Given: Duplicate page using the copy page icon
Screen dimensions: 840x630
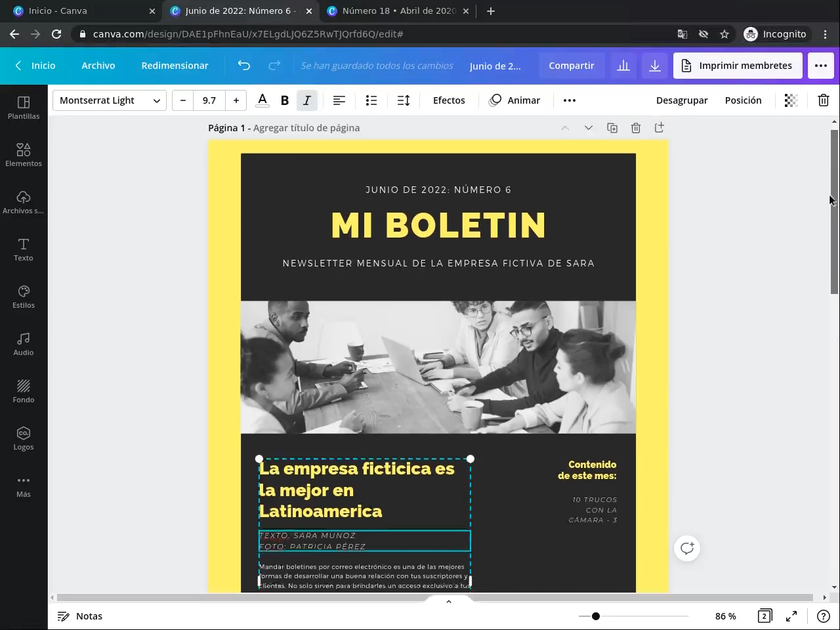Looking at the screenshot, I should coord(612,128).
